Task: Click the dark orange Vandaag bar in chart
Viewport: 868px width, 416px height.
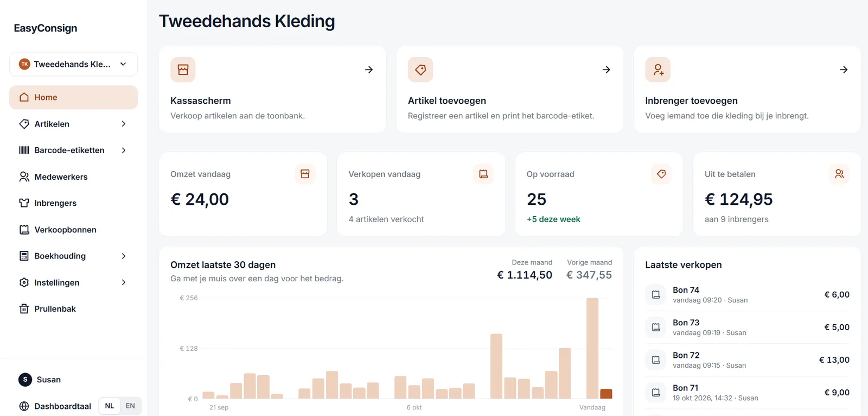Action: pyautogui.click(x=606, y=394)
